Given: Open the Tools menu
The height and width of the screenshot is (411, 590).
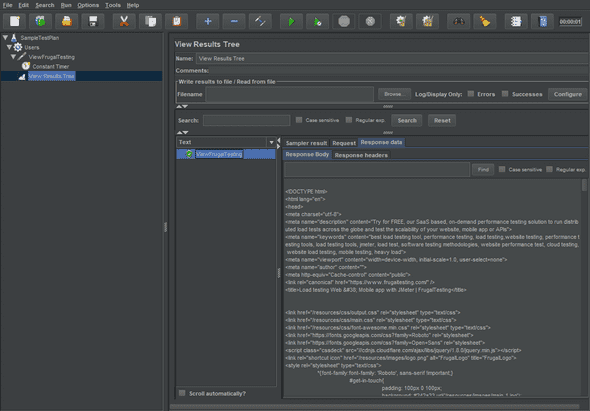Looking at the screenshot, I should (x=113, y=5).
